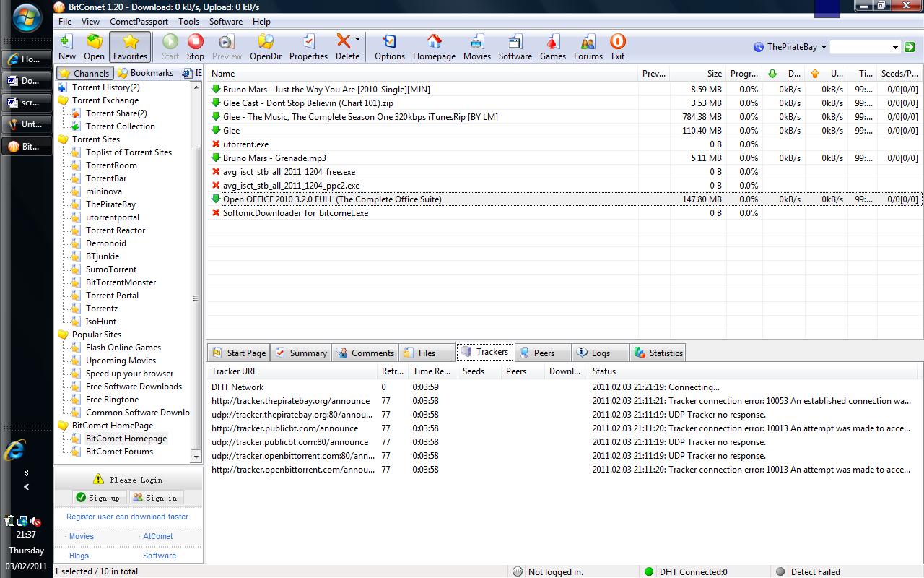Switch to the Bookmarks sidebar tab
Image resolution: width=924 pixels, height=578 pixels.
pyautogui.click(x=145, y=73)
